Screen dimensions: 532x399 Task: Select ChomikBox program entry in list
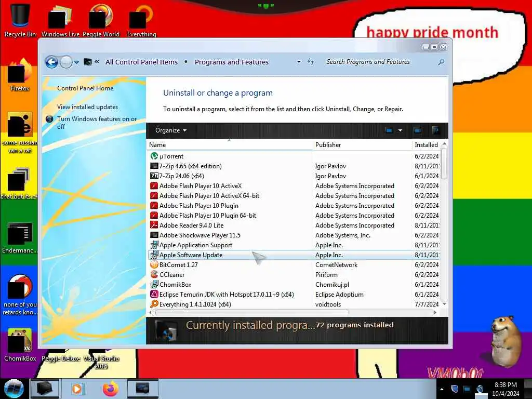294,284
